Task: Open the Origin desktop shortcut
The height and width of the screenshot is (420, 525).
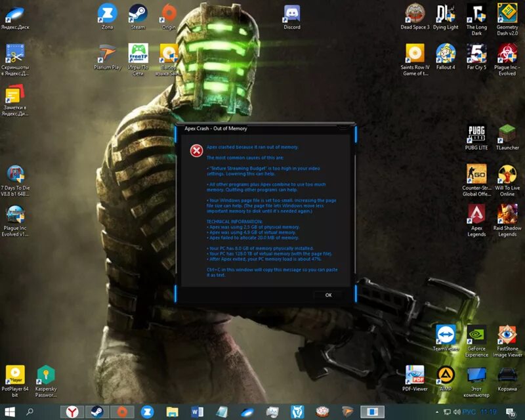Action: [x=169, y=18]
